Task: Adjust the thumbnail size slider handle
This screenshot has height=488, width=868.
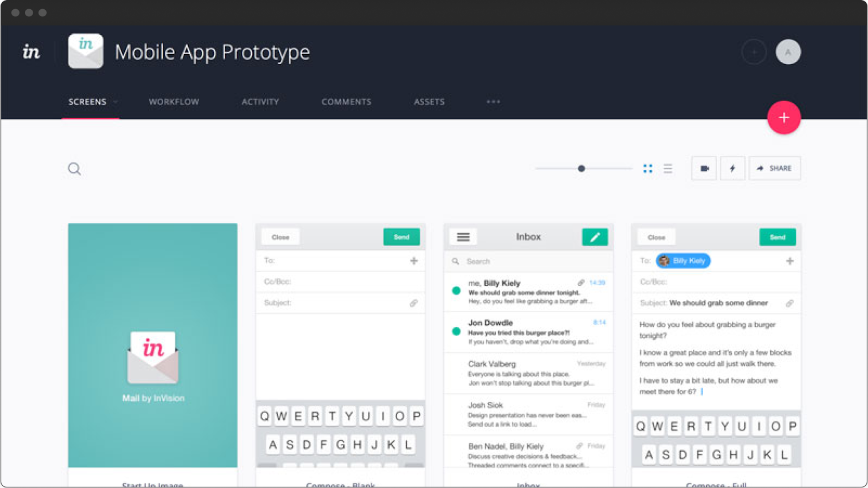Action: pos(581,169)
